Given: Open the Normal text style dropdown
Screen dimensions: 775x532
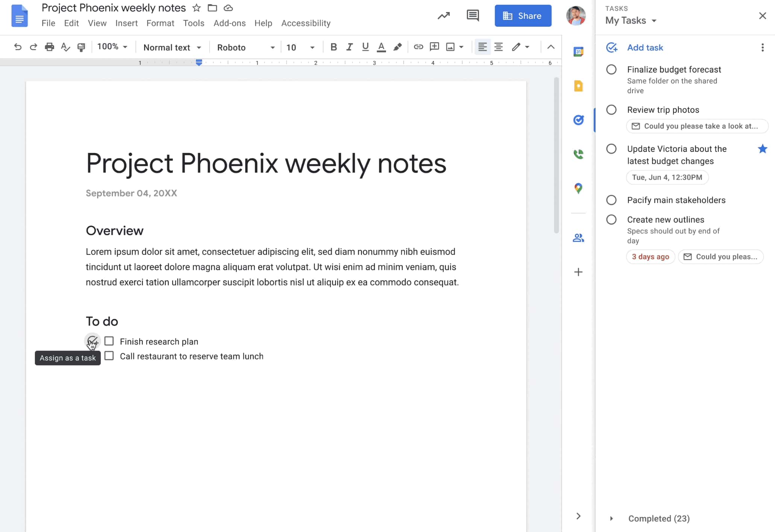Looking at the screenshot, I should tap(172, 47).
